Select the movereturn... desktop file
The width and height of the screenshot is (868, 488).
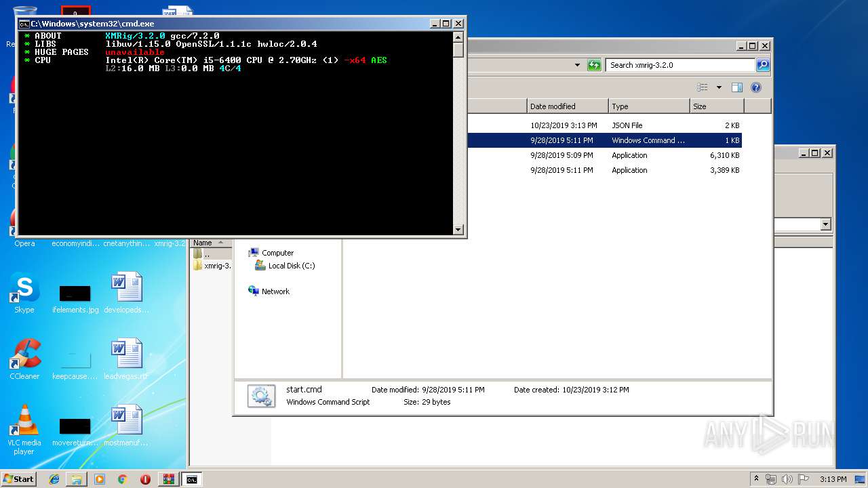click(75, 431)
